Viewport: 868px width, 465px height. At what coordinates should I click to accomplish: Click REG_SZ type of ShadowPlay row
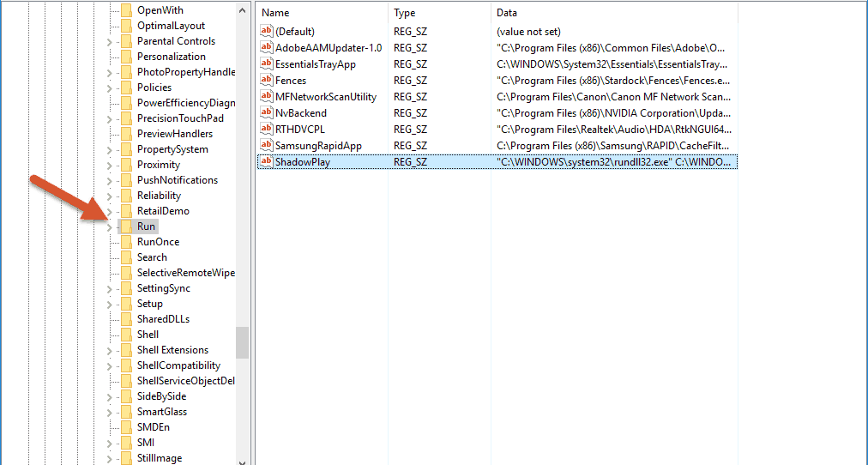point(410,162)
